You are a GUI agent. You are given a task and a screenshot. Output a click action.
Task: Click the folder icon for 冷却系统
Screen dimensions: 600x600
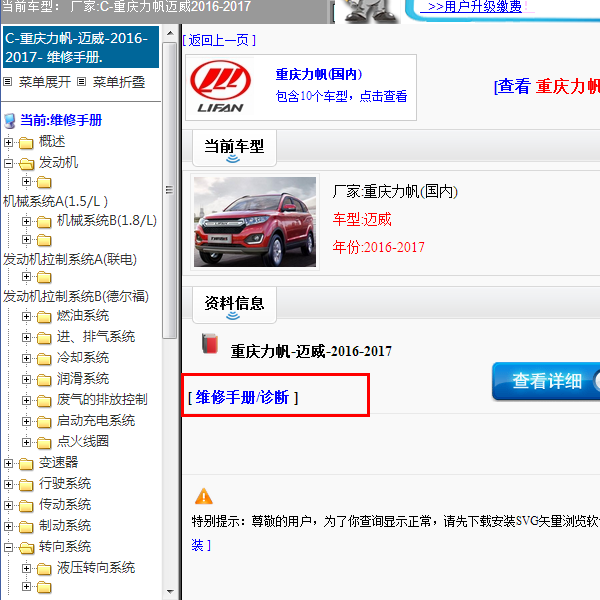pyautogui.click(x=44, y=359)
